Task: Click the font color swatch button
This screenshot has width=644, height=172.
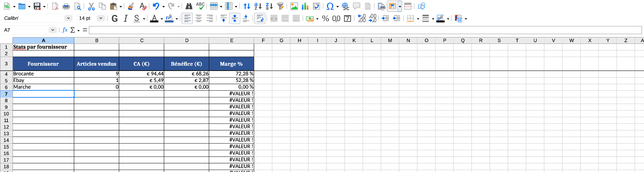Action: [x=154, y=18]
